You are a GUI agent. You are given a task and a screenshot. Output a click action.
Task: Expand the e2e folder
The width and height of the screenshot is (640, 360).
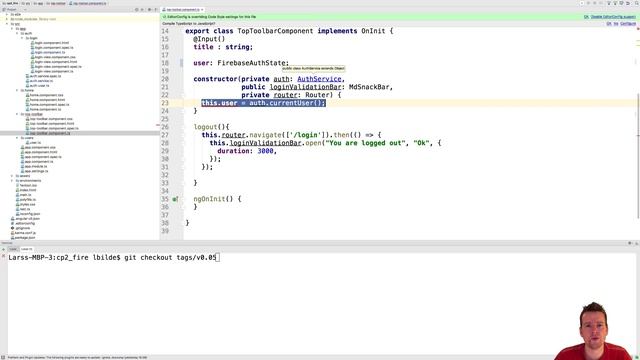[7, 14]
